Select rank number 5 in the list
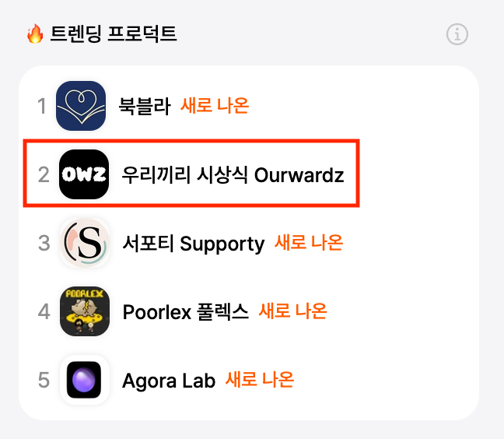 (x=44, y=380)
